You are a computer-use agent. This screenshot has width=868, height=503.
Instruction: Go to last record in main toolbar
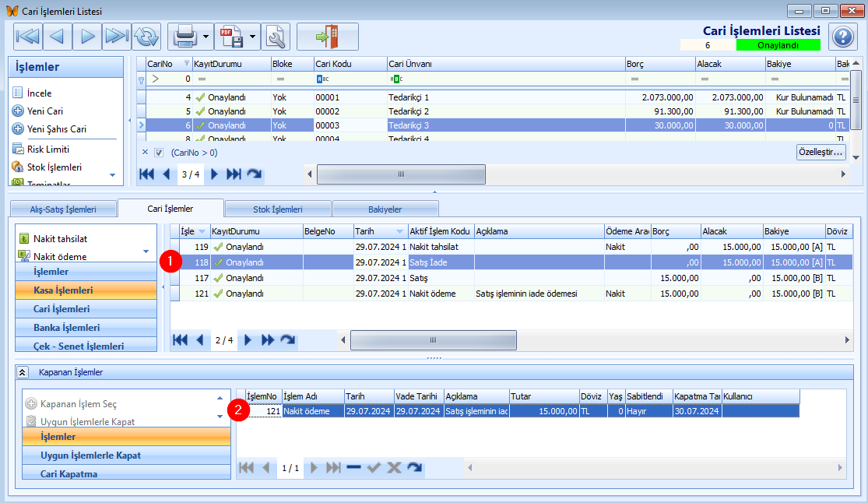(116, 37)
